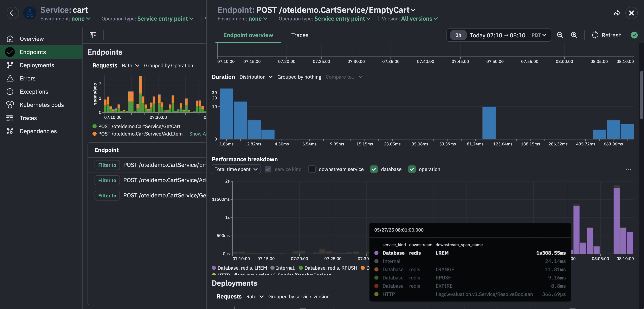Click the zoom in magnifier icon
Screen dimensions: 644x309
(x=574, y=35)
